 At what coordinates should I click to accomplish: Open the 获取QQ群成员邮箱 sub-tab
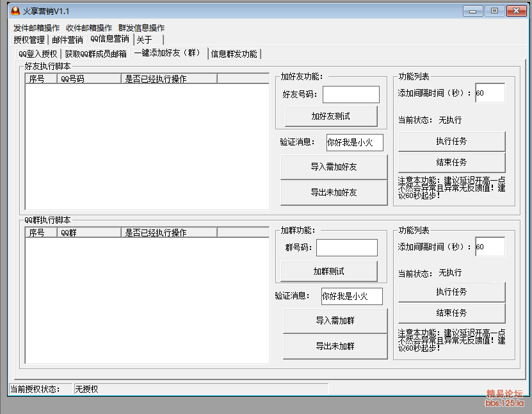tap(95, 54)
